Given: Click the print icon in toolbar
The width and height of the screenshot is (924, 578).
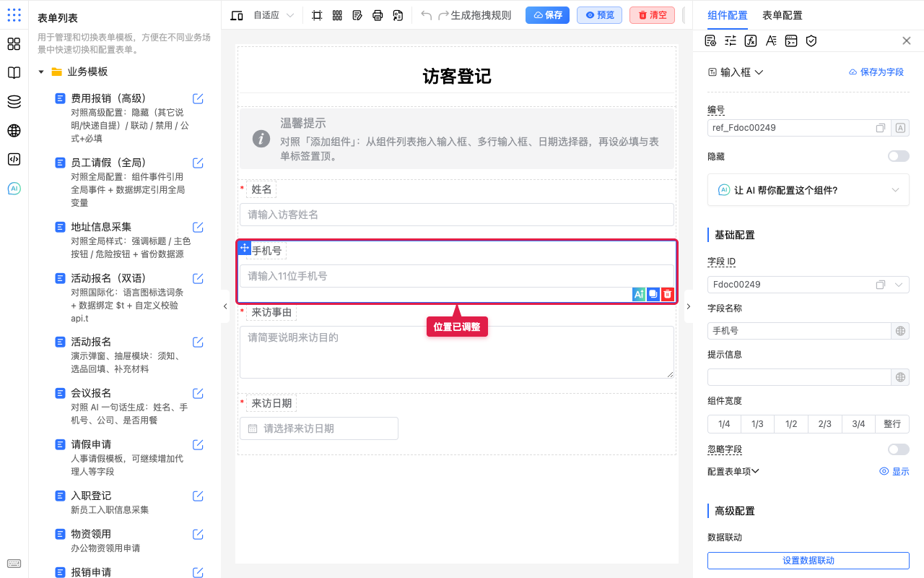Looking at the screenshot, I should (378, 15).
